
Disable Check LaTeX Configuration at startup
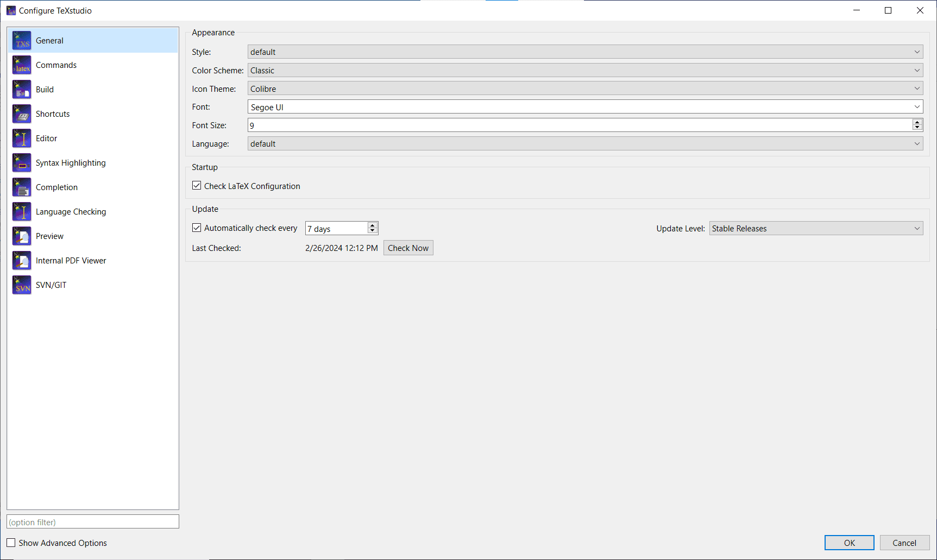[x=197, y=186]
